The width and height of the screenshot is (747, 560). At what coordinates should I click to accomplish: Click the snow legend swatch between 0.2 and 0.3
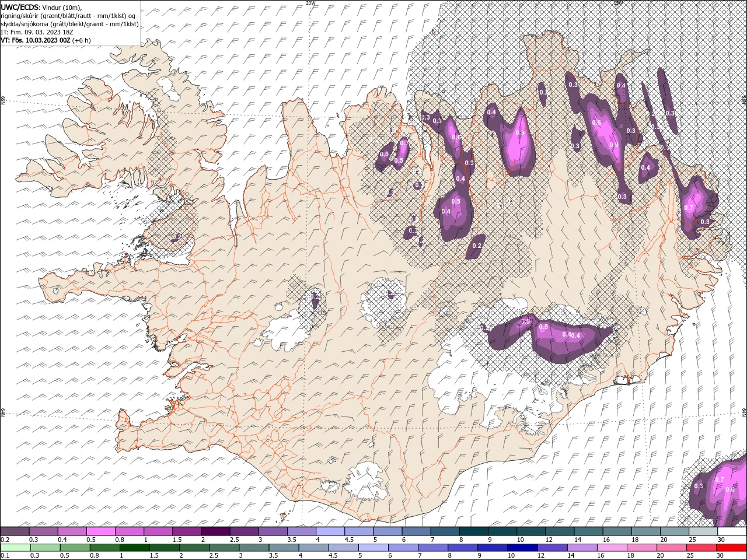point(15,531)
